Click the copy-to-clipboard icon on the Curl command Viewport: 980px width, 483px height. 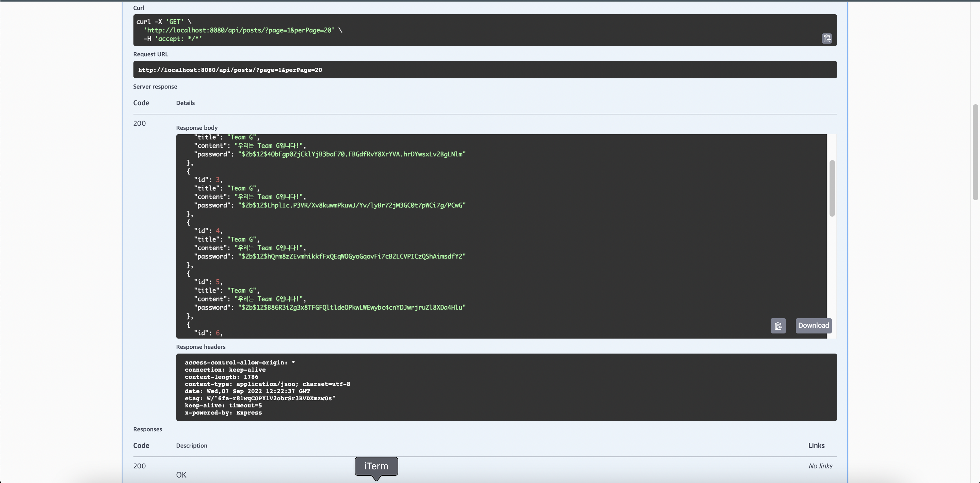pyautogui.click(x=826, y=38)
